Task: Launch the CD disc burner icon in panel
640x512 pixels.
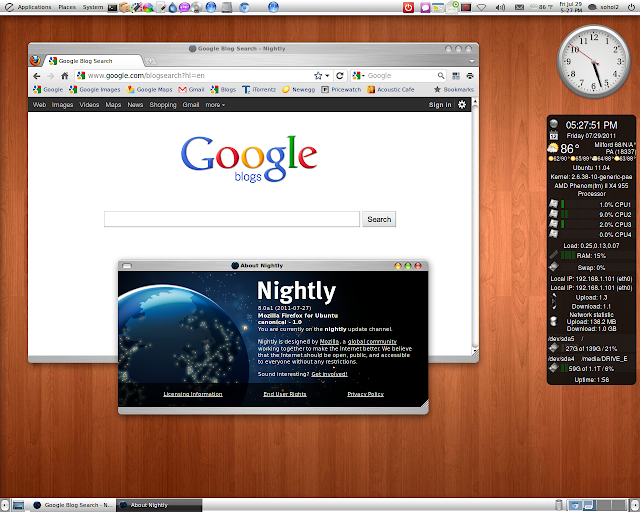Action: click(197, 7)
